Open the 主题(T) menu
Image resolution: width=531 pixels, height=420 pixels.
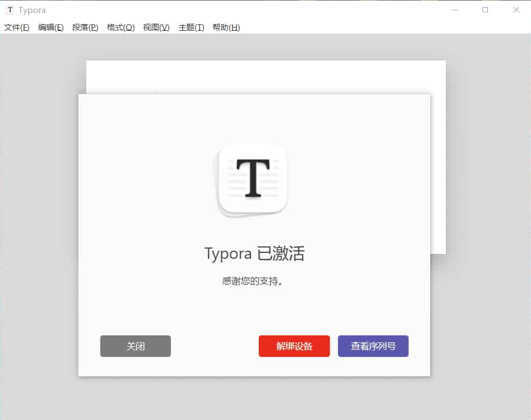click(191, 27)
